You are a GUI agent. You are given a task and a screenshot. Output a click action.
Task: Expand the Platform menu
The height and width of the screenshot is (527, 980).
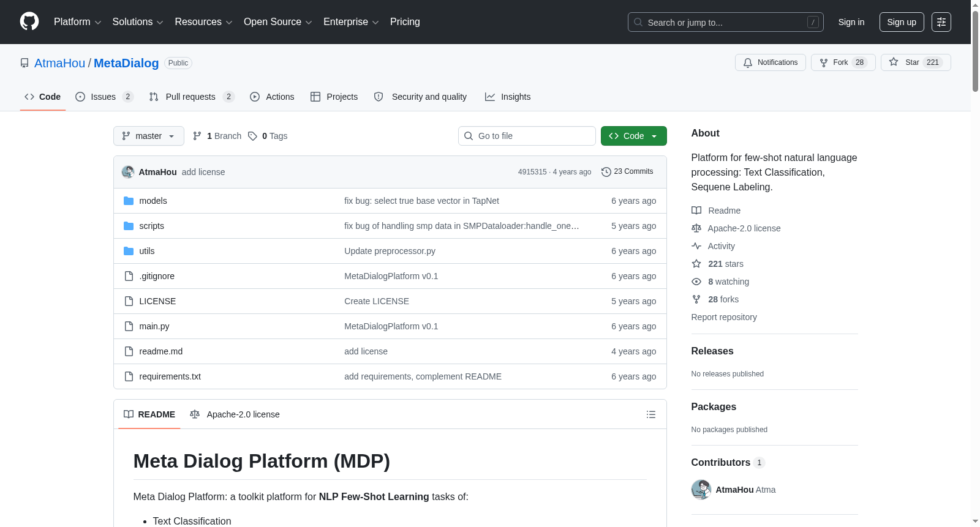click(x=77, y=22)
